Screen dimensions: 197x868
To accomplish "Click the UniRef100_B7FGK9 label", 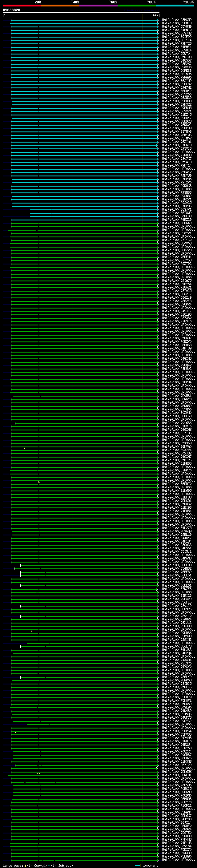I will click(177, 145).
